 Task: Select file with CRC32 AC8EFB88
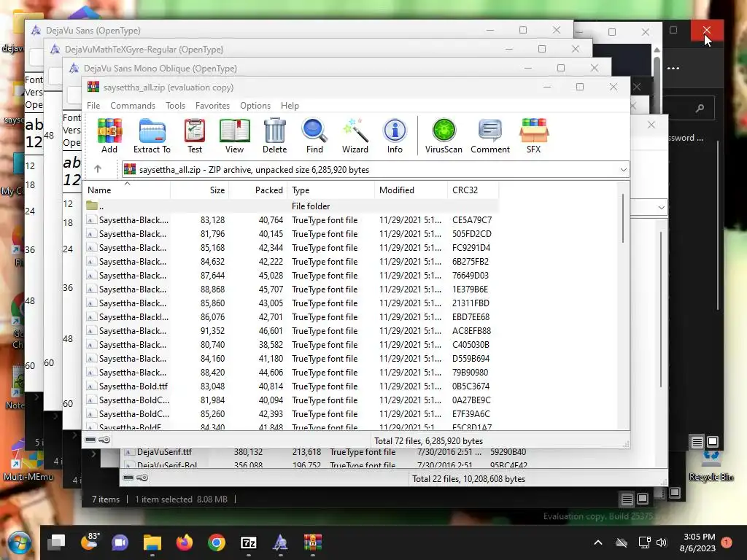tap(290, 330)
